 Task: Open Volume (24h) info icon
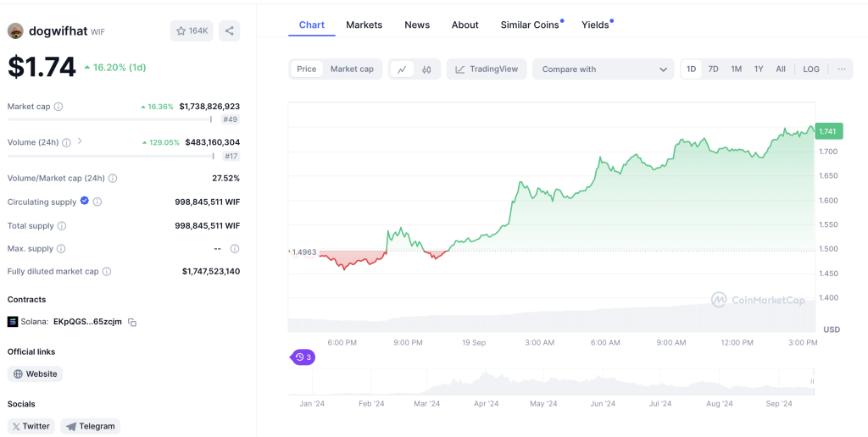[x=66, y=142]
